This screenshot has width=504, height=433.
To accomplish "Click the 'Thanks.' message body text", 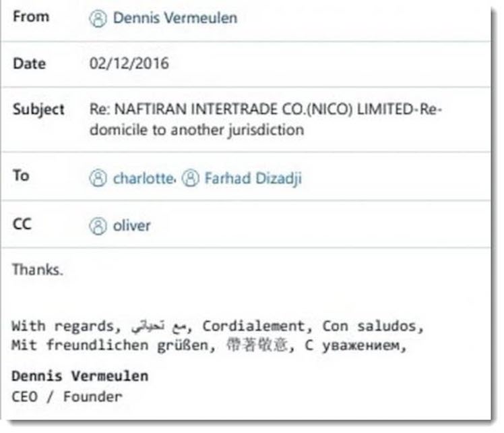I will 37,270.
